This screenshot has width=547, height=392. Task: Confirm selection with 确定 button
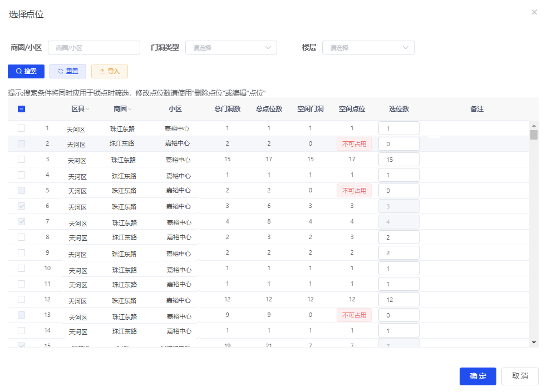point(477,376)
